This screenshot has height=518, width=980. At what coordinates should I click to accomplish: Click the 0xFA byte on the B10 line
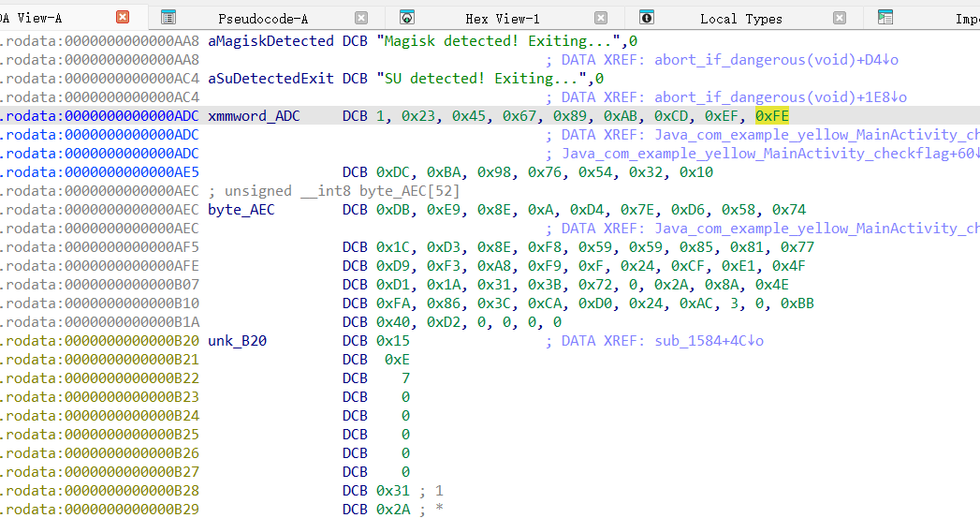click(x=392, y=304)
